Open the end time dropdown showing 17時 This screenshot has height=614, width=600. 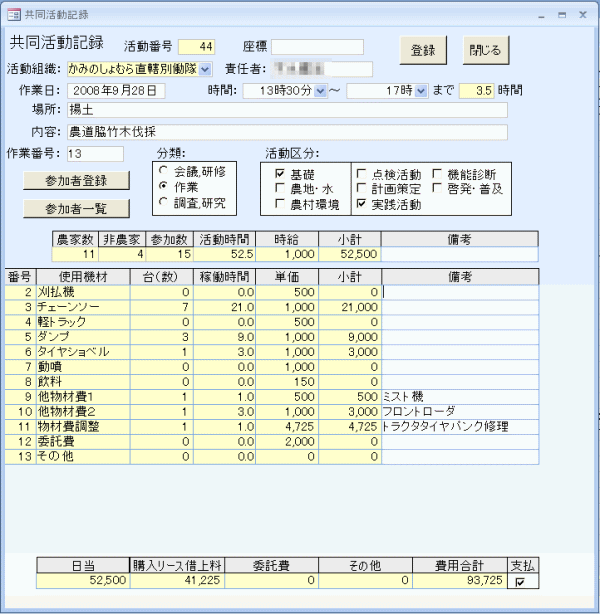tap(421, 91)
